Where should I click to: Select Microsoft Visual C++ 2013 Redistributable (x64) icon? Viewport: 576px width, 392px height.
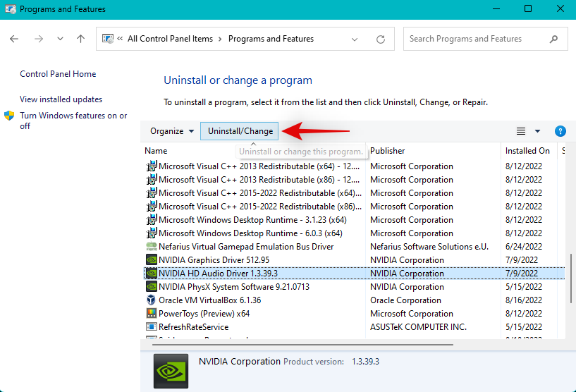point(152,166)
